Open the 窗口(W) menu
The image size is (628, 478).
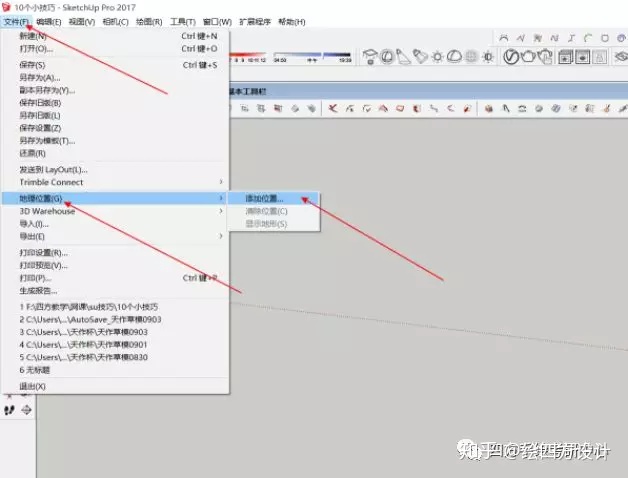click(217, 22)
